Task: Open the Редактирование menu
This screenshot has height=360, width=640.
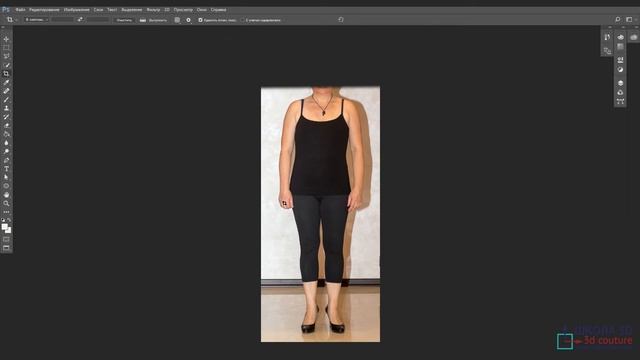Action: [x=44, y=9]
